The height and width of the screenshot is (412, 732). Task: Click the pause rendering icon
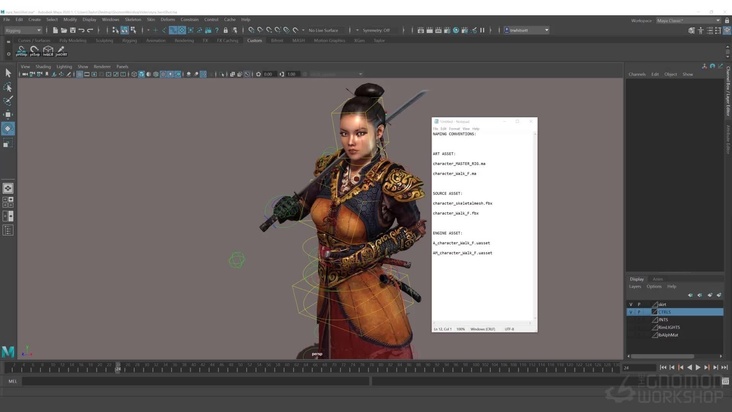[x=482, y=30]
